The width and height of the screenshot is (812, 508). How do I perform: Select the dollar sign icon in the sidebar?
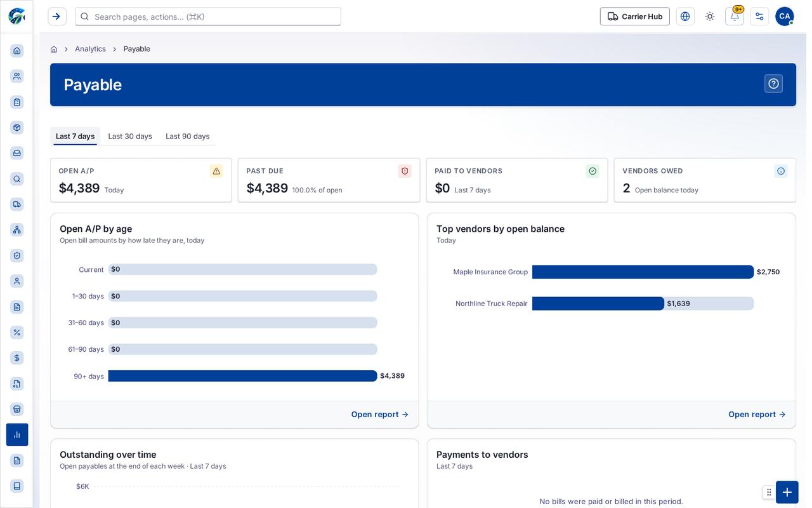pos(17,358)
